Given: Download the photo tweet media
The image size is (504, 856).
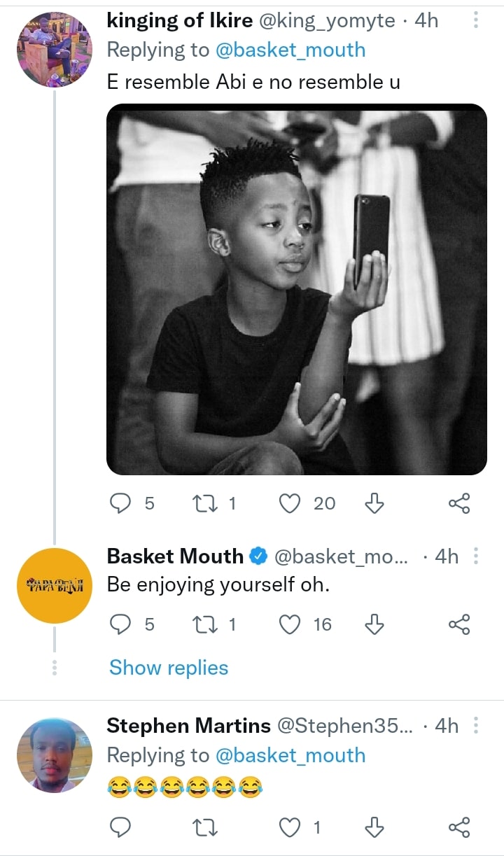Looking at the screenshot, I should (375, 503).
